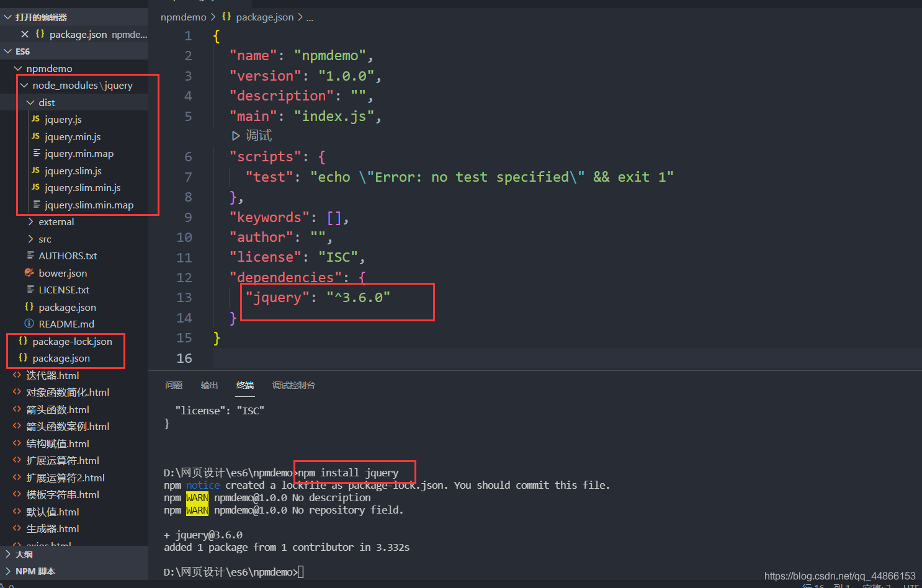
Task: Click "npm install jquery" in the terminal
Action: (x=348, y=473)
